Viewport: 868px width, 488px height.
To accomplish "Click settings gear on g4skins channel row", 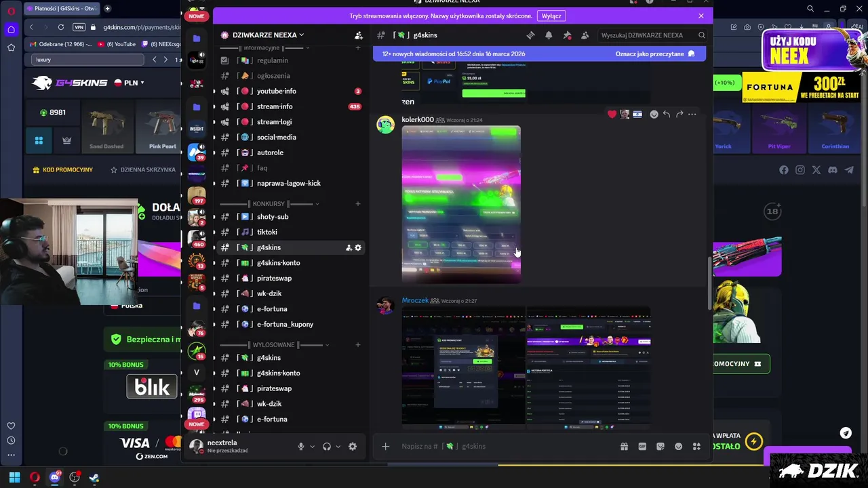I will tap(358, 247).
